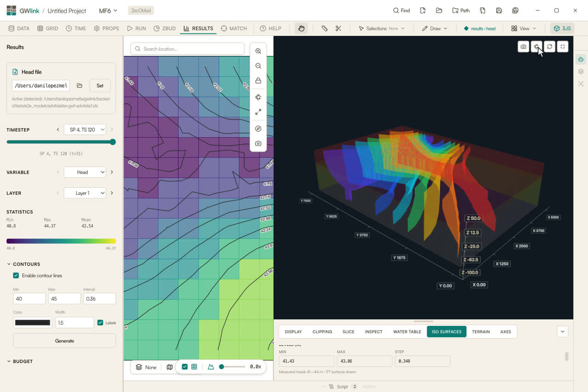Click the script file icon in title bar
This screenshot has height=392, width=588.
pyautogui.click(x=483, y=11)
